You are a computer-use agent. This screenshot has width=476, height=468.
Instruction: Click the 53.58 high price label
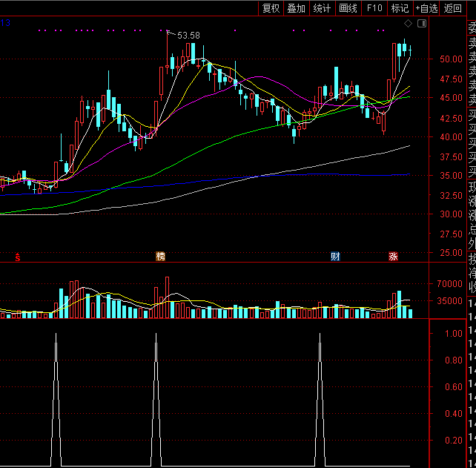click(x=188, y=36)
